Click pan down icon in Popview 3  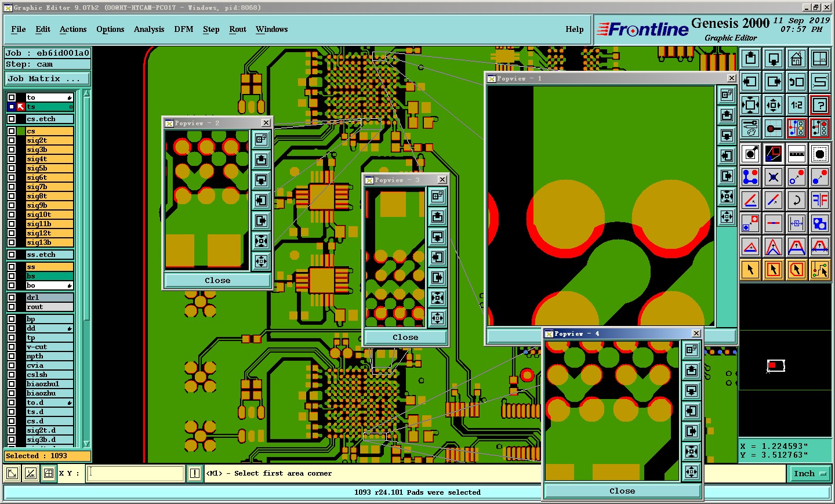pyautogui.click(x=438, y=237)
